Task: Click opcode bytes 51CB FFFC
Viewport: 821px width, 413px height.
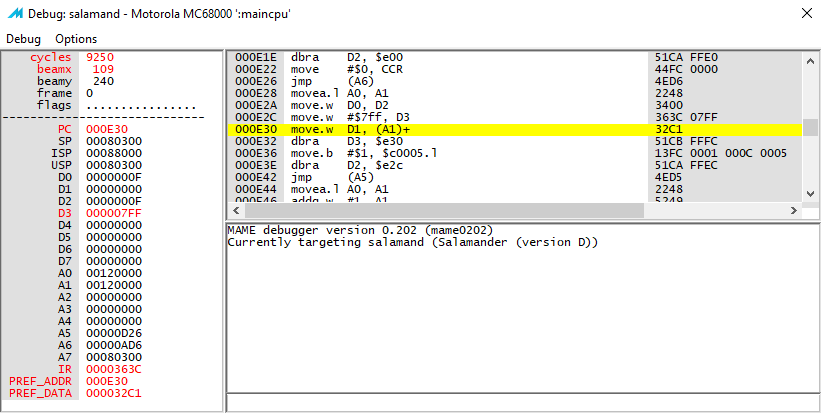Action: (x=686, y=141)
